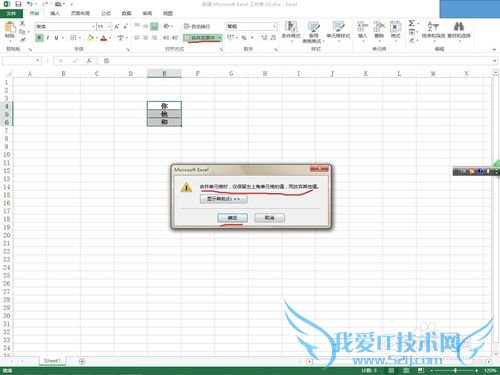Open Conditional Formatting icon
Viewport: 500px width, 375px height.
click(x=291, y=27)
